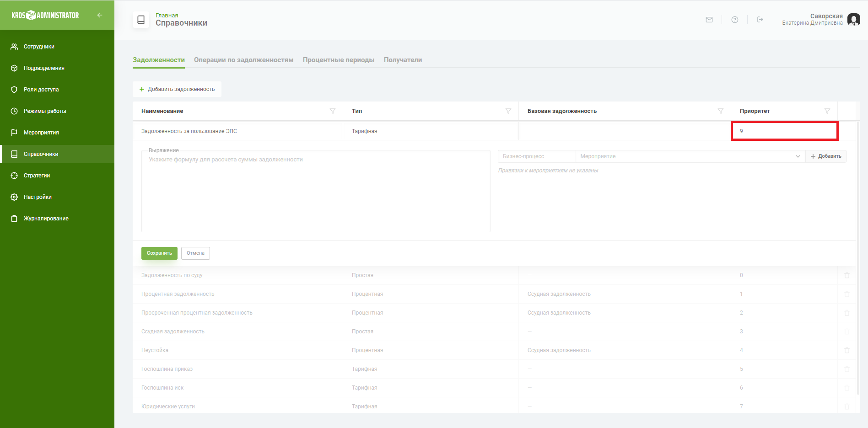Open the Мероприятие dropdown
This screenshot has height=428, width=868.
pos(690,156)
